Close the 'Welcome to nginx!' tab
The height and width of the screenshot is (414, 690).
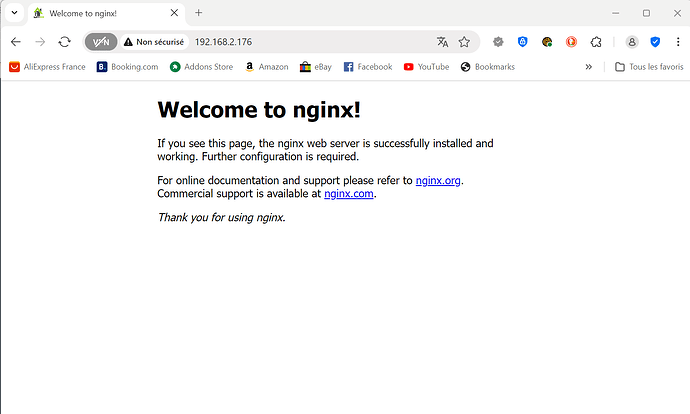[x=174, y=13]
